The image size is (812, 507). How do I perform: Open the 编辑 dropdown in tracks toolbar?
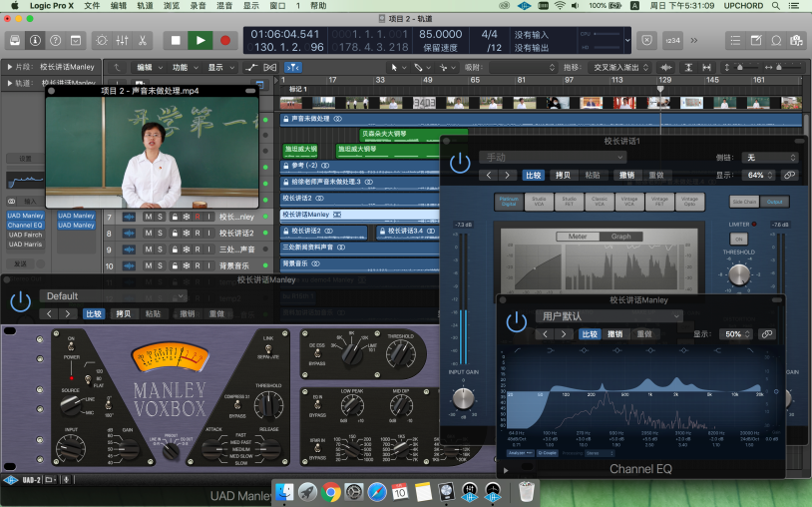[x=150, y=67]
